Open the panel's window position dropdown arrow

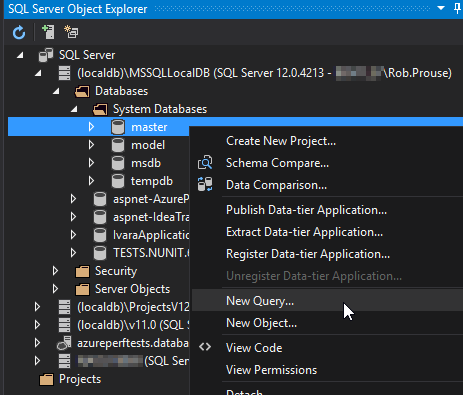point(441,8)
